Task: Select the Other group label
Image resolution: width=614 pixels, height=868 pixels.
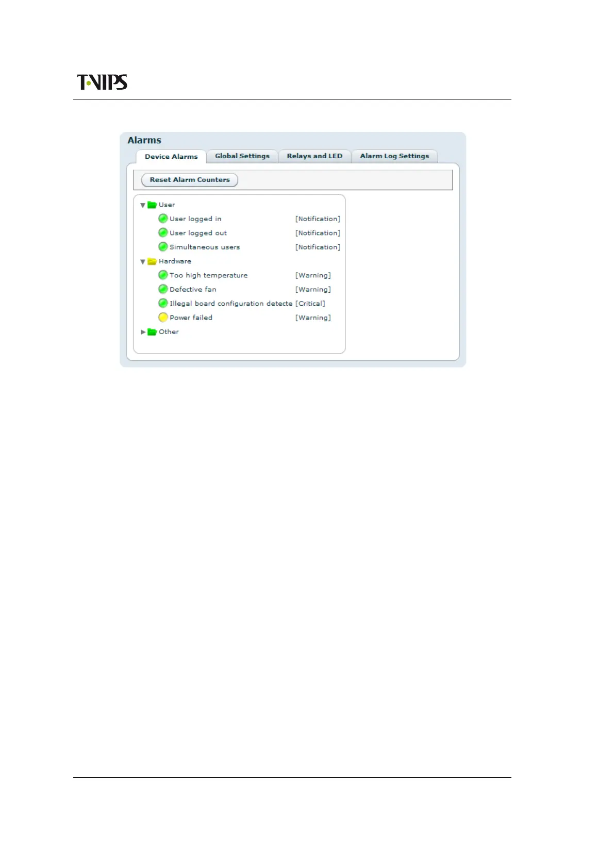Action: [x=169, y=332]
